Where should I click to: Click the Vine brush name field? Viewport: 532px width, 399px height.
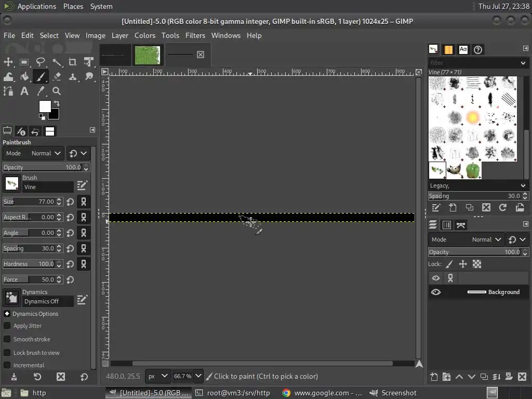coord(48,187)
